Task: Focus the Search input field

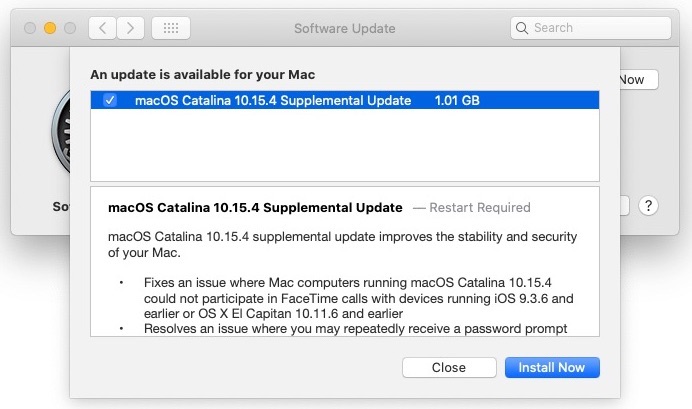Action: [591, 28]
